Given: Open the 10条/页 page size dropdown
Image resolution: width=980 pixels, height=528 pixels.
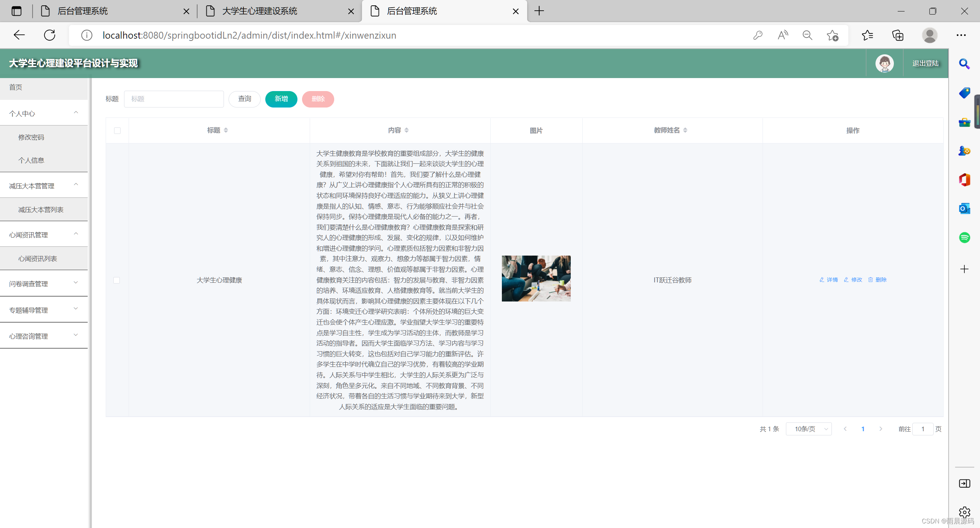Looking at the screenshot, I should click(808, 429).
